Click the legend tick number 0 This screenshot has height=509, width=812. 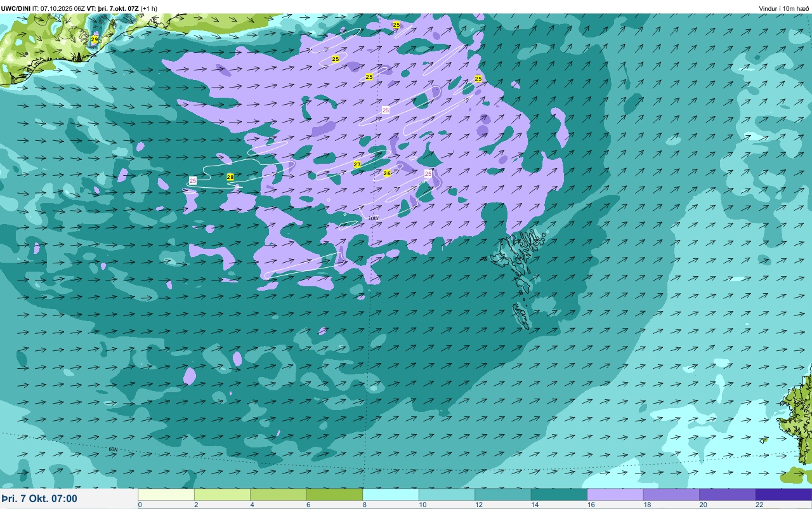140,505
